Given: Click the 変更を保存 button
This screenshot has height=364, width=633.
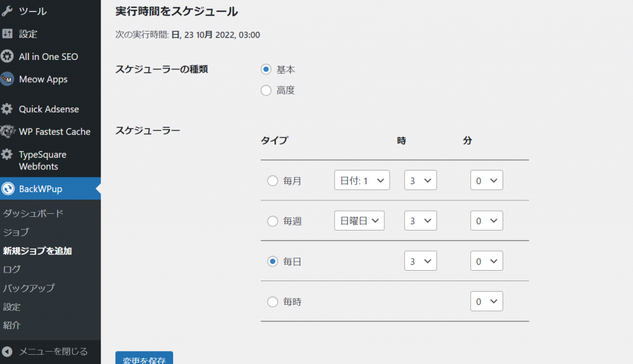Looking at the screenshot, I should [x=144, y=359].
